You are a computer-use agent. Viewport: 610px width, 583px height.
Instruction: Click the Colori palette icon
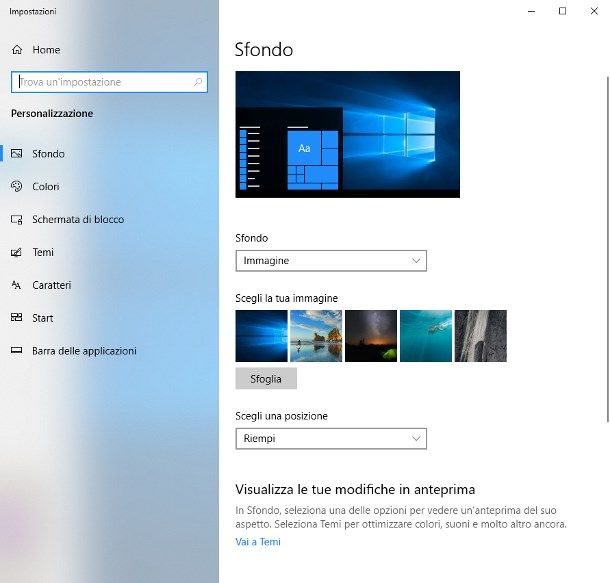[16, 186]
